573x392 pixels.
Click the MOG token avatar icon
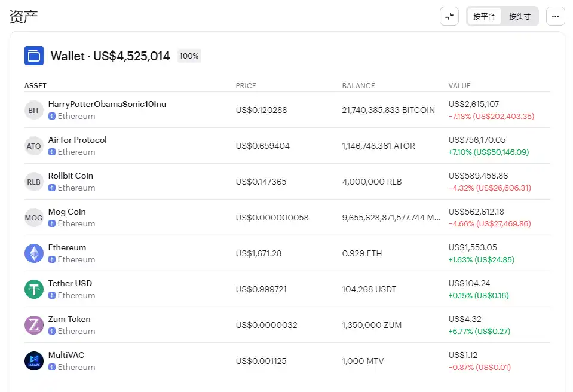[x=34, y=218]
